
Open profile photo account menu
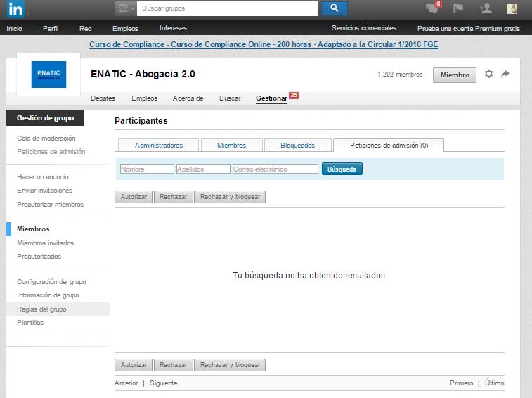512,8
